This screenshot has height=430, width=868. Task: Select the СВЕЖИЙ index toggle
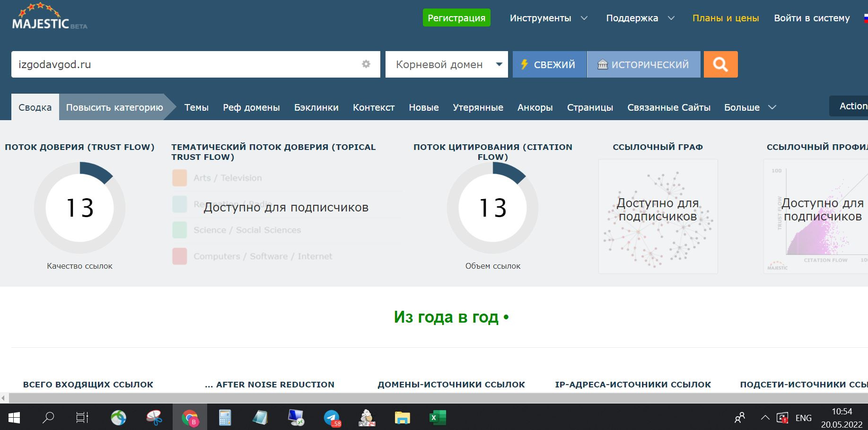pos(550,64)
